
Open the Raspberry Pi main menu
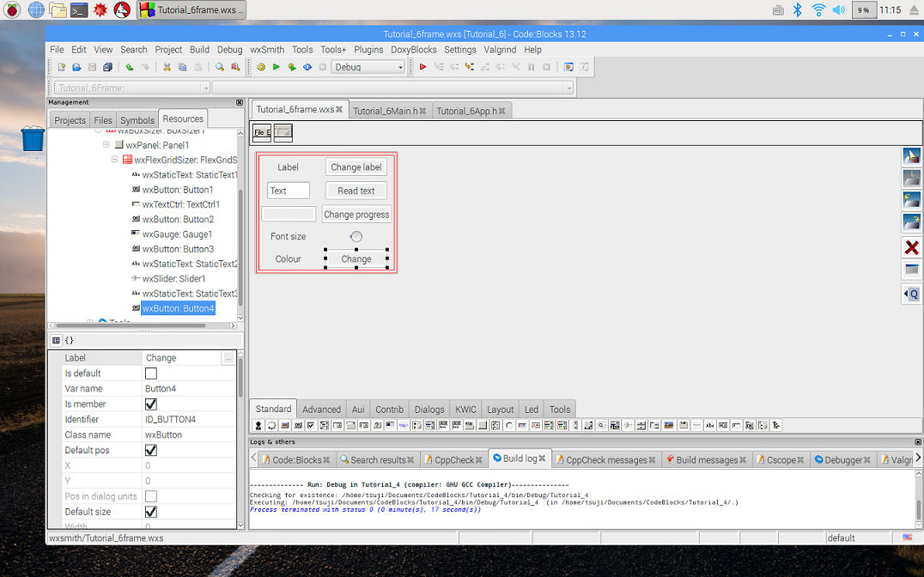(12, 9)
